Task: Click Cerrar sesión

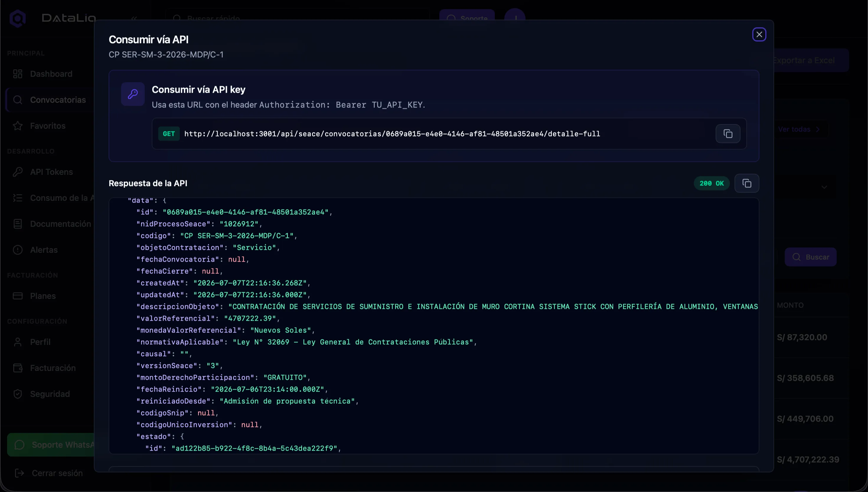Action: 49,473
